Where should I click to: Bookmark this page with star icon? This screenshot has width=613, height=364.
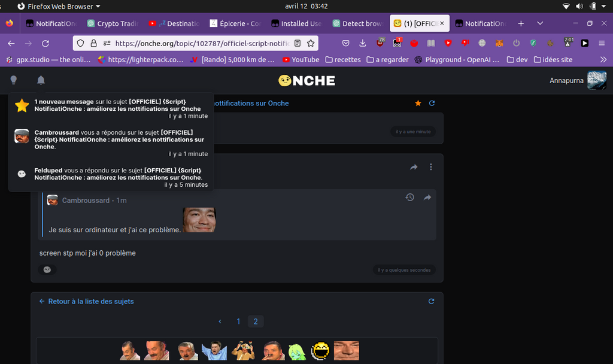(x=311, y=43)
